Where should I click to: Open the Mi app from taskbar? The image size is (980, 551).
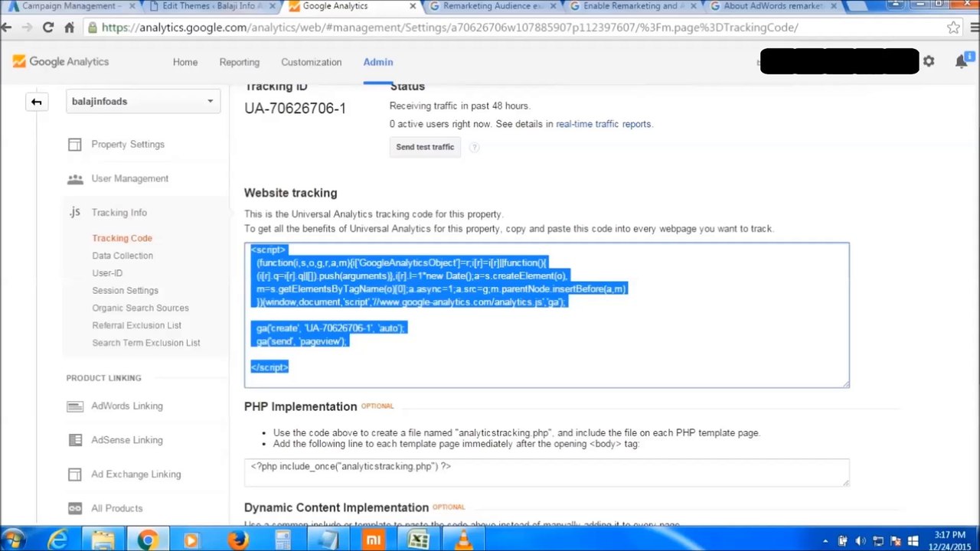pyautogui.click(x=373, y=540)
